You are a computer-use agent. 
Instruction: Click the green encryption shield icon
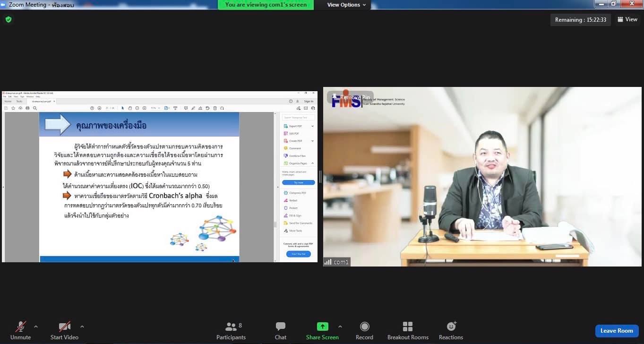9,19
